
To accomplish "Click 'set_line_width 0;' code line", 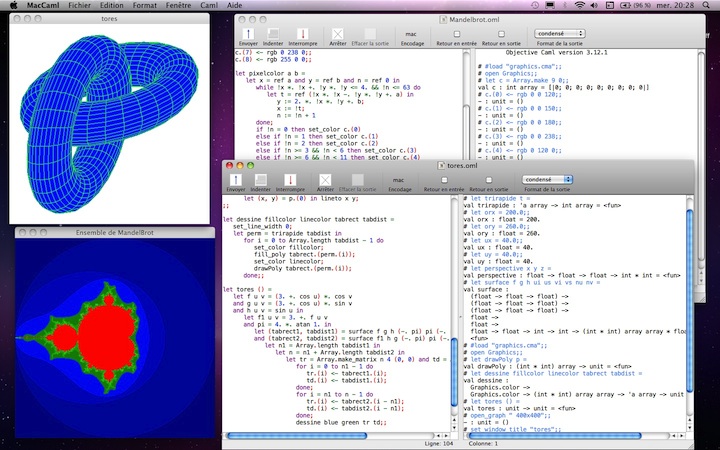I will tap(262, 226).
